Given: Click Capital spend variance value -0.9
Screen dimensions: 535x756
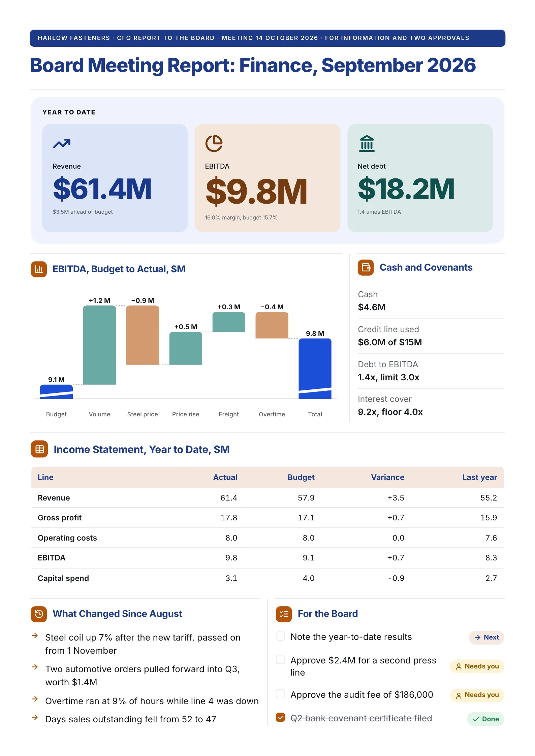Looking at the screenshot, I should click(396, 578).
